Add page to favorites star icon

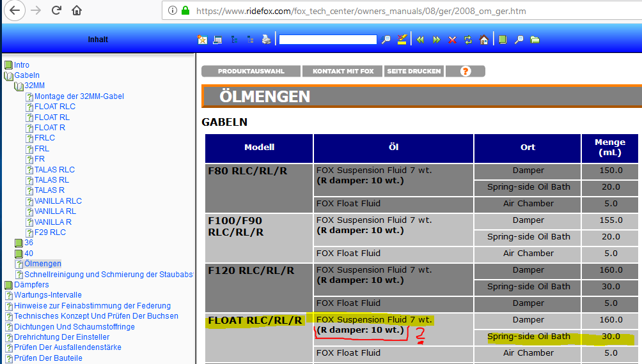[x=202, y=40]
